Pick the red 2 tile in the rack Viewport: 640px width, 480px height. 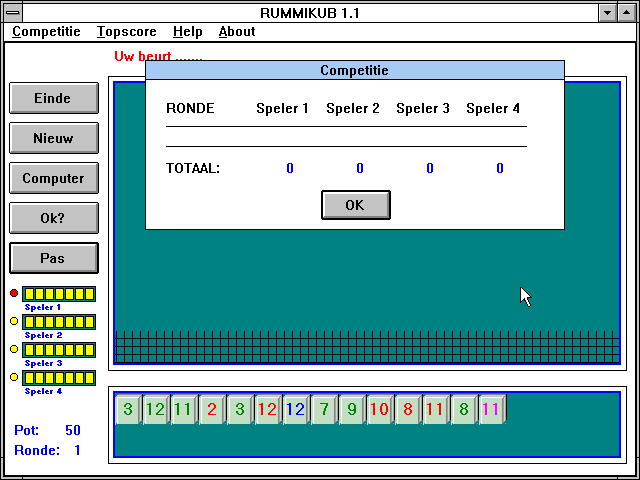212,409
